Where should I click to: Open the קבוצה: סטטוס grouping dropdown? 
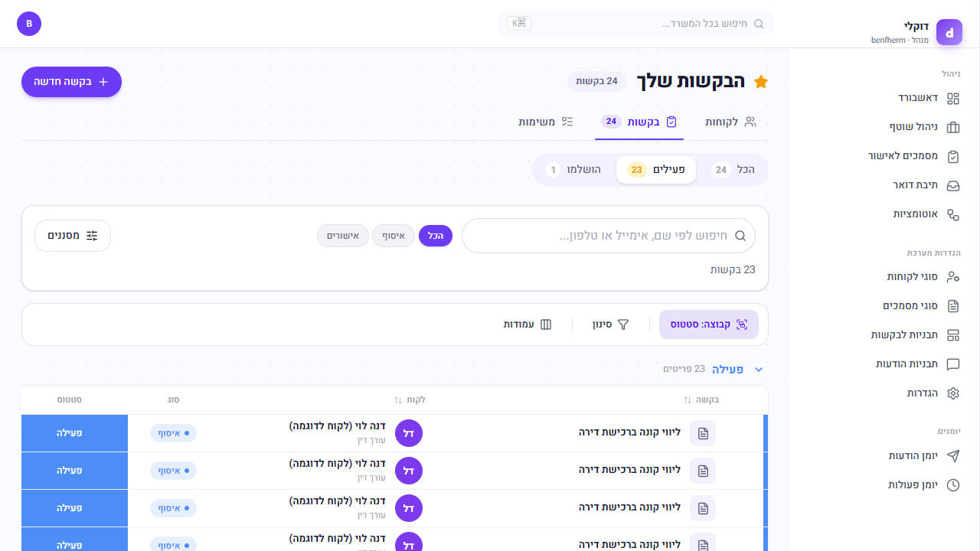(x=709, y=324)
